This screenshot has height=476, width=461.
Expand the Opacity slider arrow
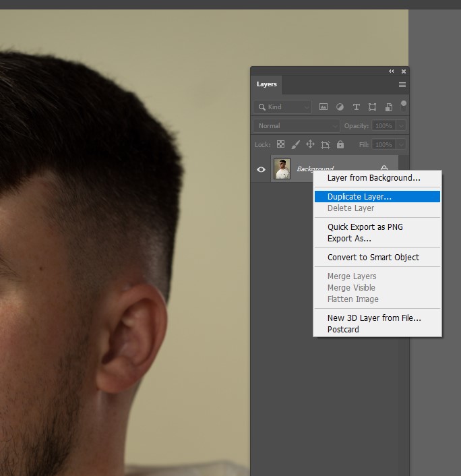401,125
